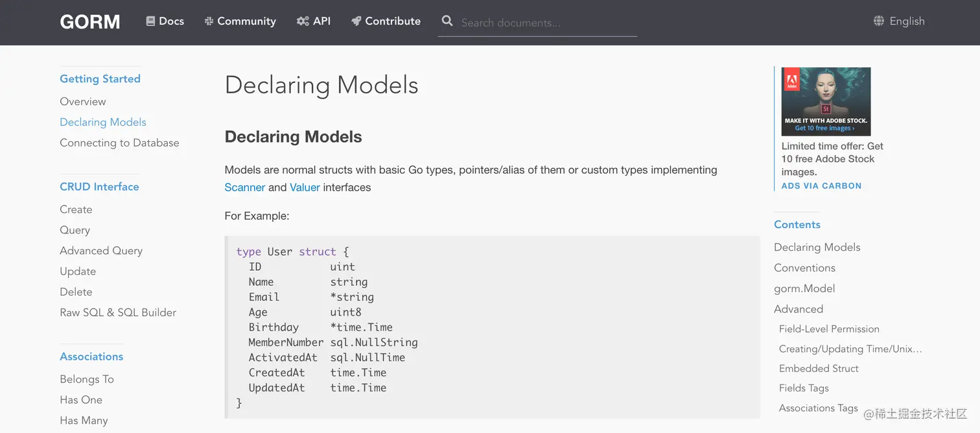The image size is (980, 433).
Task: Follow the Valuer interface link
Action: point(305,187)
